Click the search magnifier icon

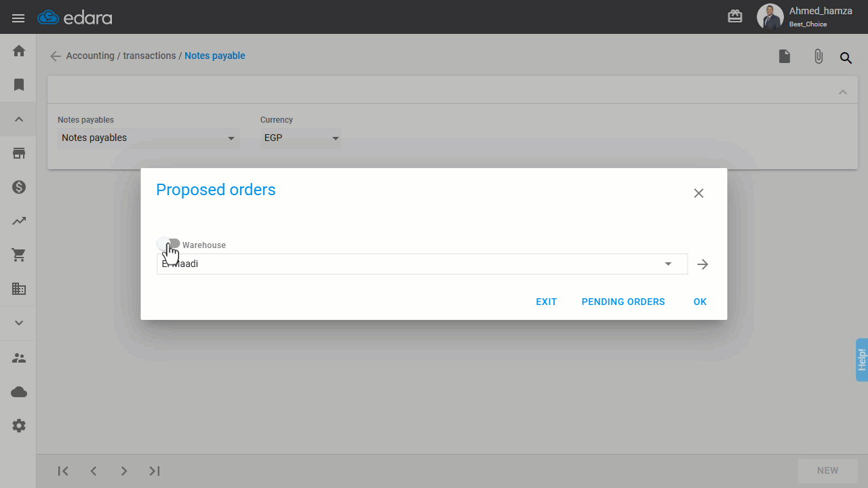pyautogui.click(x=846, y=58)
